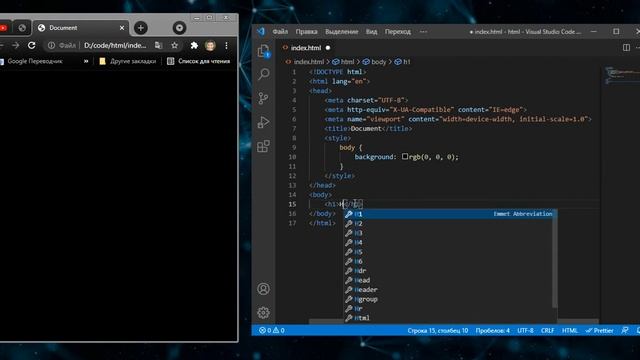Screen dimensions: 640x360
Task: Switch to the YouTube tab in Chrome
Action: [x=4, y=28]
